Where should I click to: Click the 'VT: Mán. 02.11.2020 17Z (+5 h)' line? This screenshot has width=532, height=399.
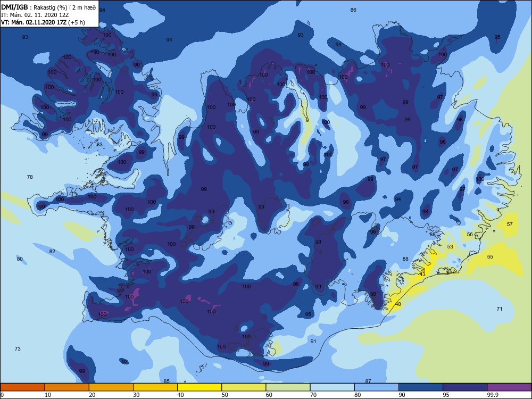point(43,22)
